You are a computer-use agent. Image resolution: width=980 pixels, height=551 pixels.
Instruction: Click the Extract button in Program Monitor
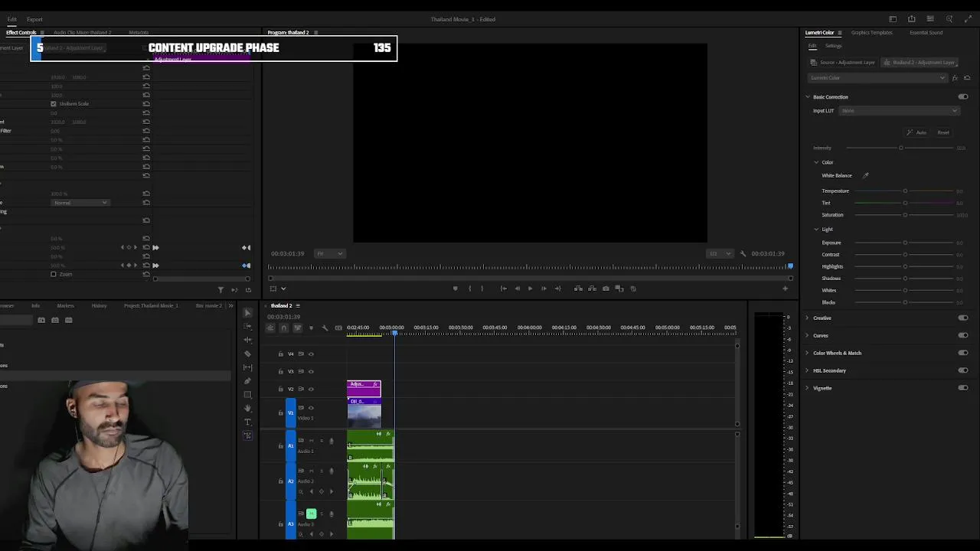[592, 289]
